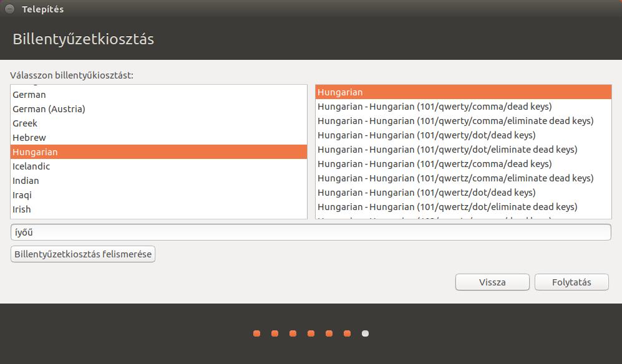622x364 pixels.
Task: Continue with the Folytatás button
Action: (x=571, y=282)
